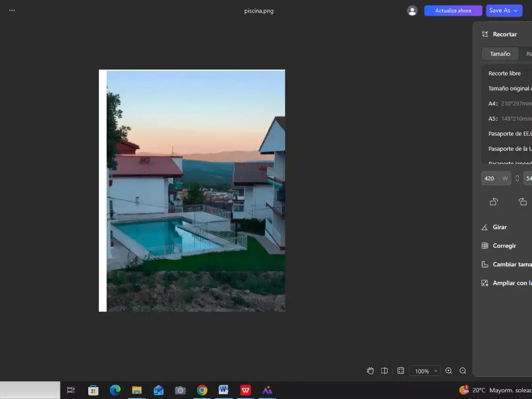The image size is (532, 399).
Task: Open the Camera app from the taskbar
Action: coord(180,390)
